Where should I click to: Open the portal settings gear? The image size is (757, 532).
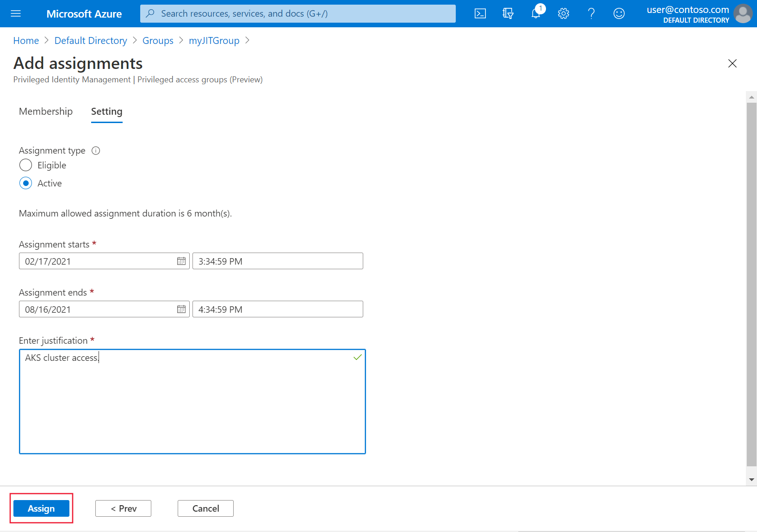point(563,13)
